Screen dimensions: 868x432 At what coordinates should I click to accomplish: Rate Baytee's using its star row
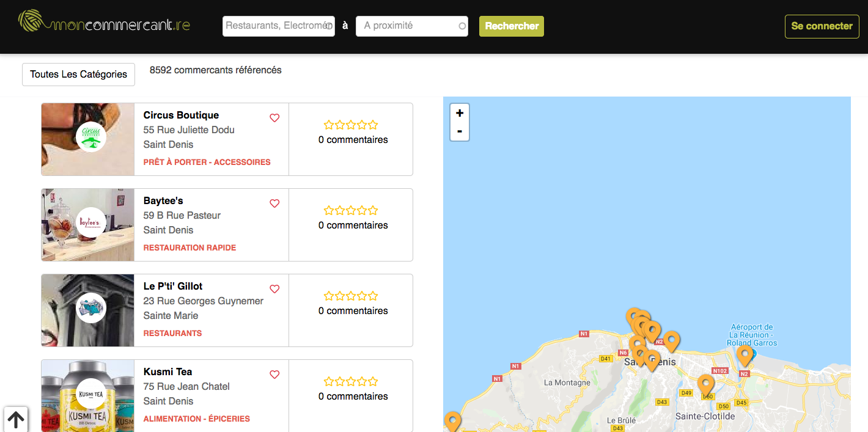(x=351, y=211)
